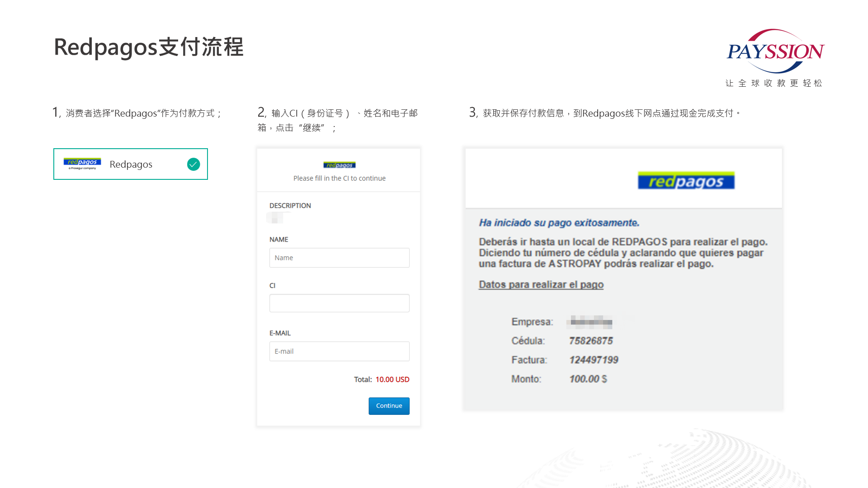The height and width of the screenshot is (488, 868).
Task: Click the Total 10.00 USD amount
Action: click(x=392, y=380)
